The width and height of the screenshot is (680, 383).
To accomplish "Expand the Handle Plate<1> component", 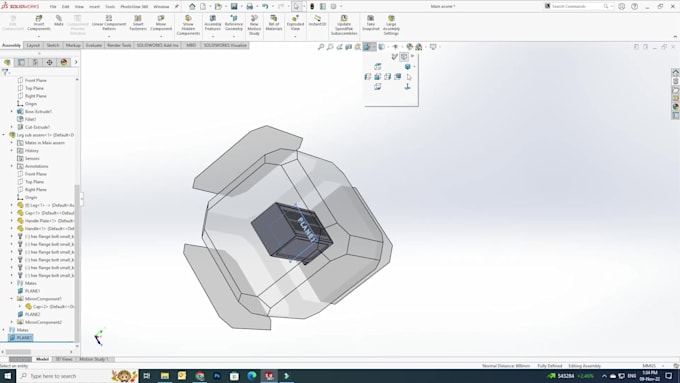I will point(12,221).
